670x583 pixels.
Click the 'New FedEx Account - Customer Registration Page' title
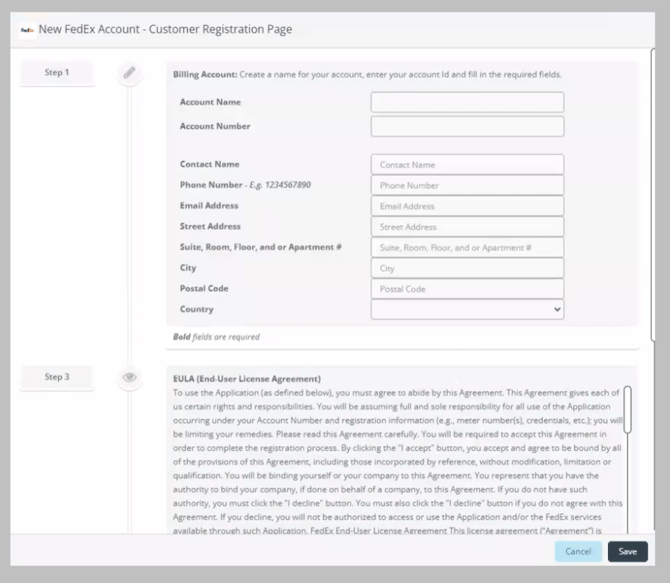pos(165,29)
